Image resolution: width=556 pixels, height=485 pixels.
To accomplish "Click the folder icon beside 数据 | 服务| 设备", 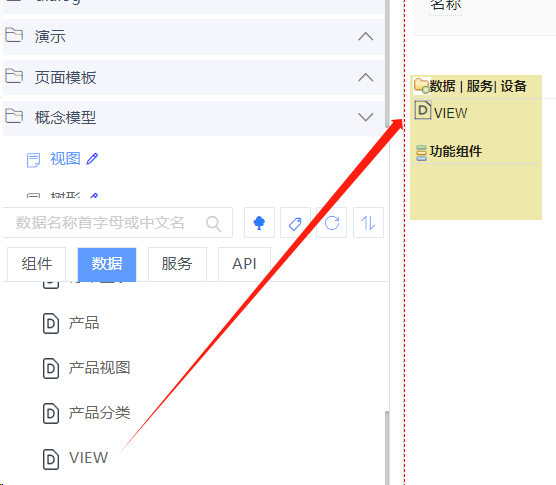I will tap(422, 85).
